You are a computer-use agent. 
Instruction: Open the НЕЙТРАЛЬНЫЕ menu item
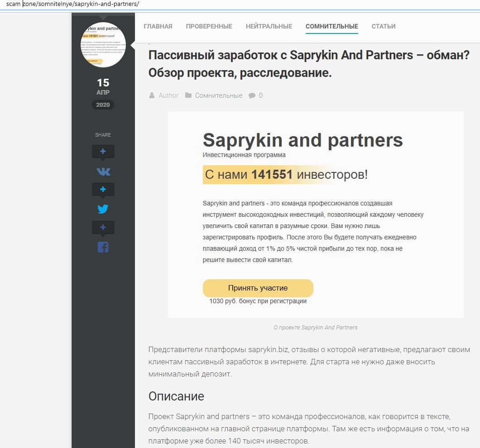pyautogui.click(x=269, y=26)
